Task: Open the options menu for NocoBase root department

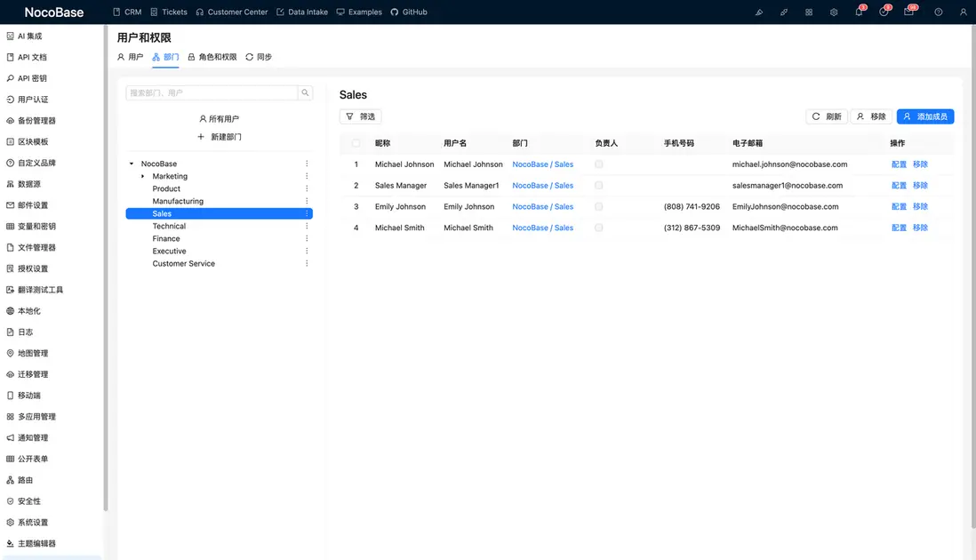Action: [307, 164]
